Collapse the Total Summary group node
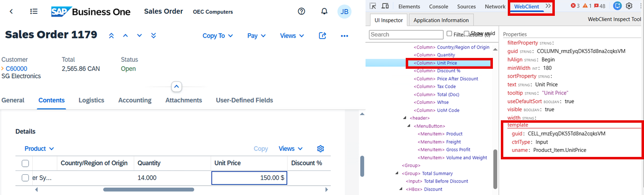Screen dimensions: 644x195 (x=397, y=174)
